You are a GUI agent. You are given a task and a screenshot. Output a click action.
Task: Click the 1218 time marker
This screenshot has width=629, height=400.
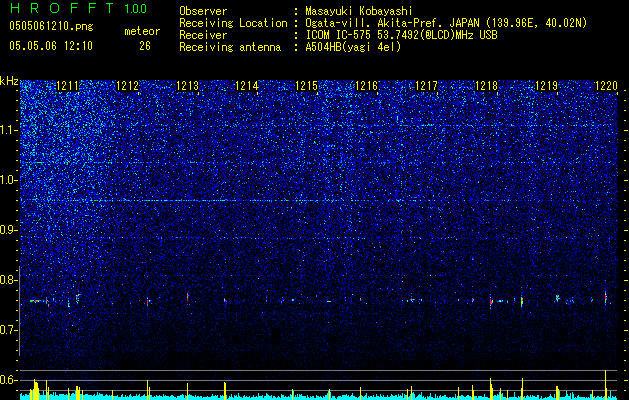[486, 86]
